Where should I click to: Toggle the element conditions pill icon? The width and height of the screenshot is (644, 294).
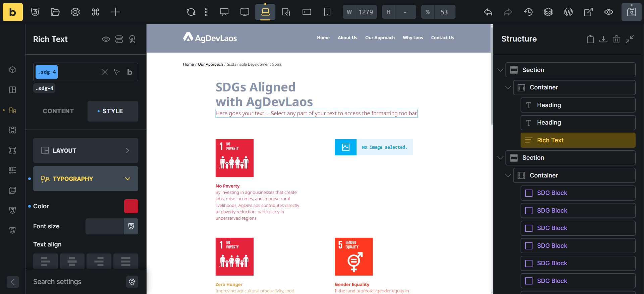pos(119,39)
